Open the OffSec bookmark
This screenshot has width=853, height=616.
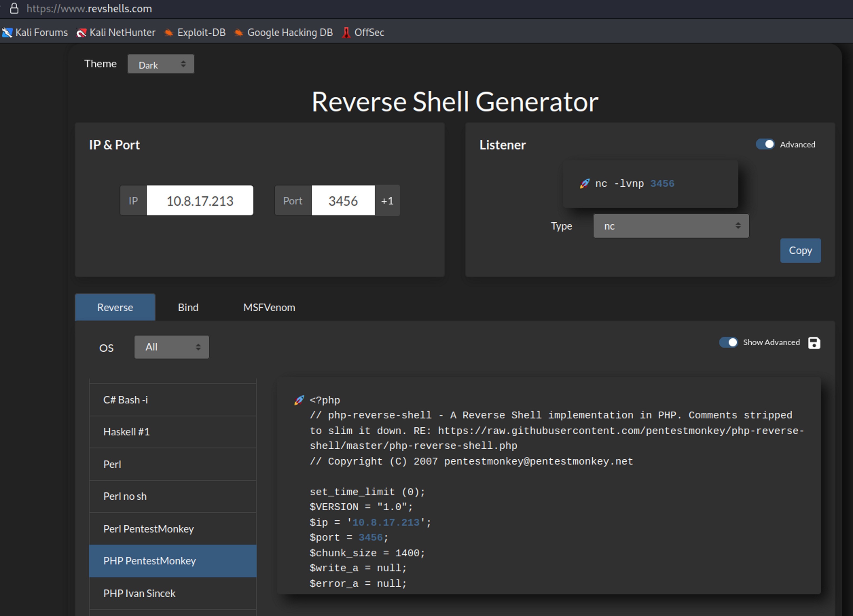(x=363, y=33)
